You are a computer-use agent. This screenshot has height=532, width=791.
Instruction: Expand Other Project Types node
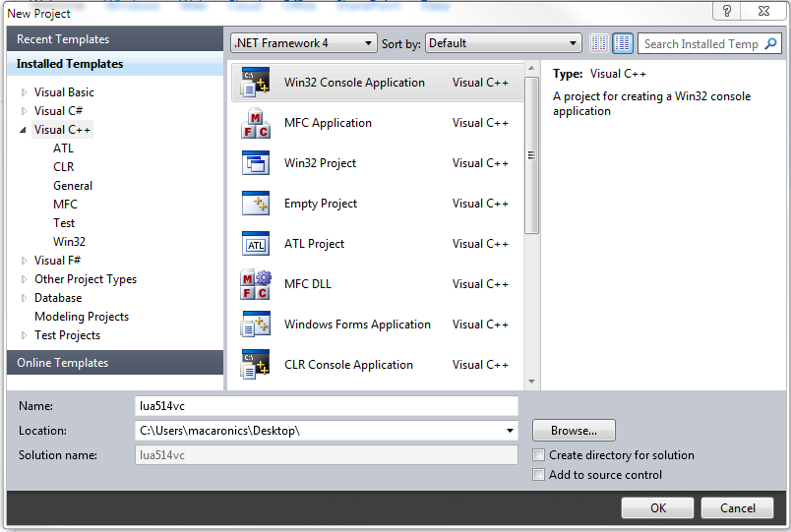coord(24,279)
